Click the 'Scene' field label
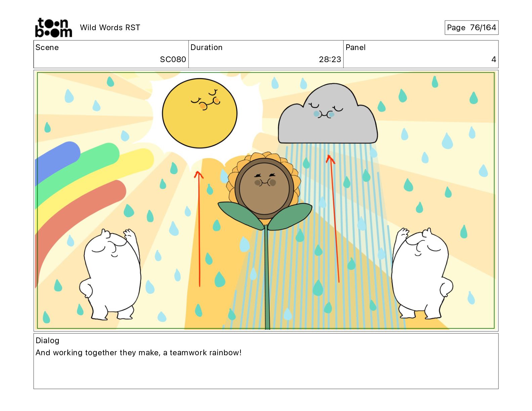532x411 pixels. coord(47,47)
